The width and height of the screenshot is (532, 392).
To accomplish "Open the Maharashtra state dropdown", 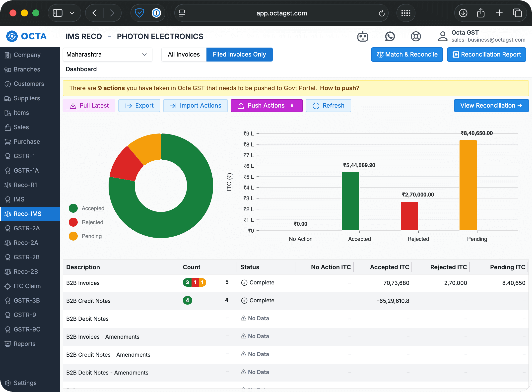I will [x=107, y=55].
